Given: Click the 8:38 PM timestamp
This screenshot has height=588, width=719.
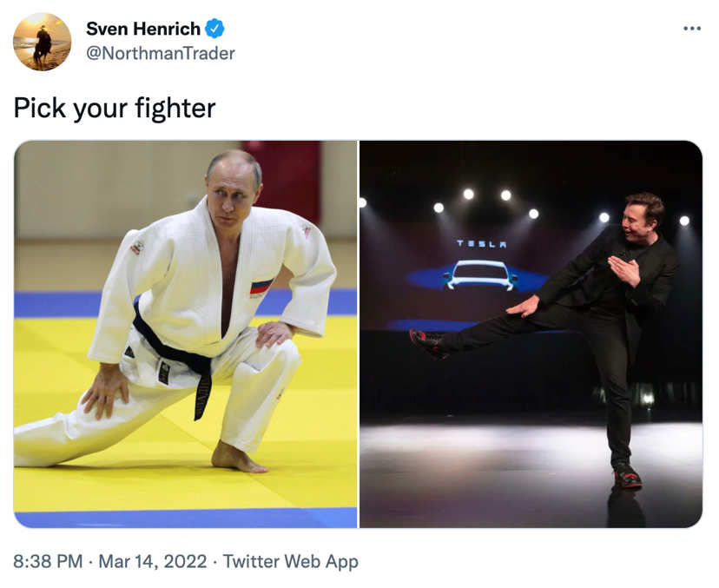Looking at the screenshot, I should click(48, 561).
